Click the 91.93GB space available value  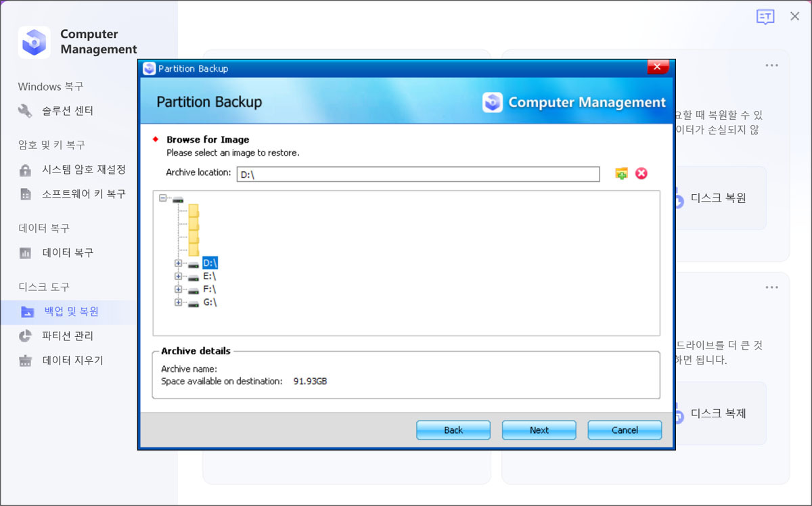point(310,382)
